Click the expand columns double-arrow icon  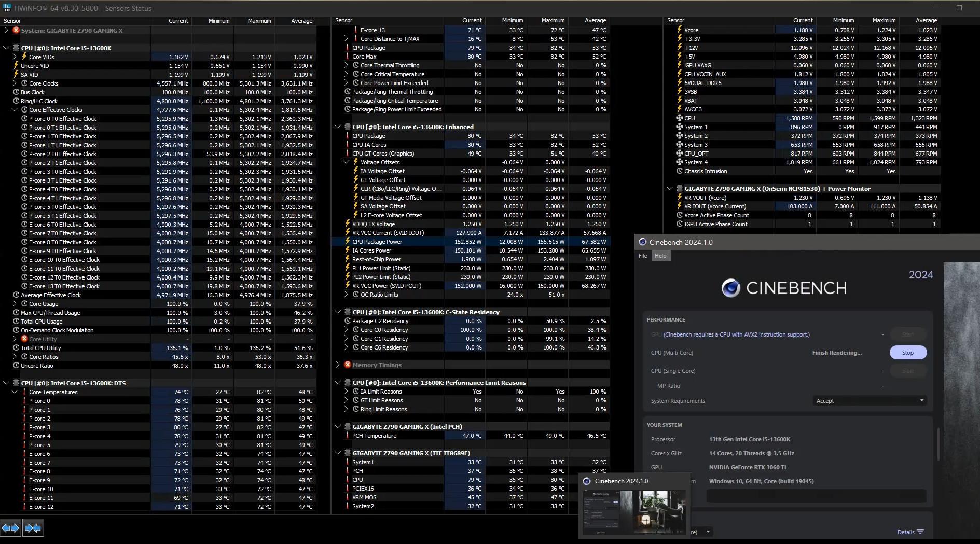[11, 528]
